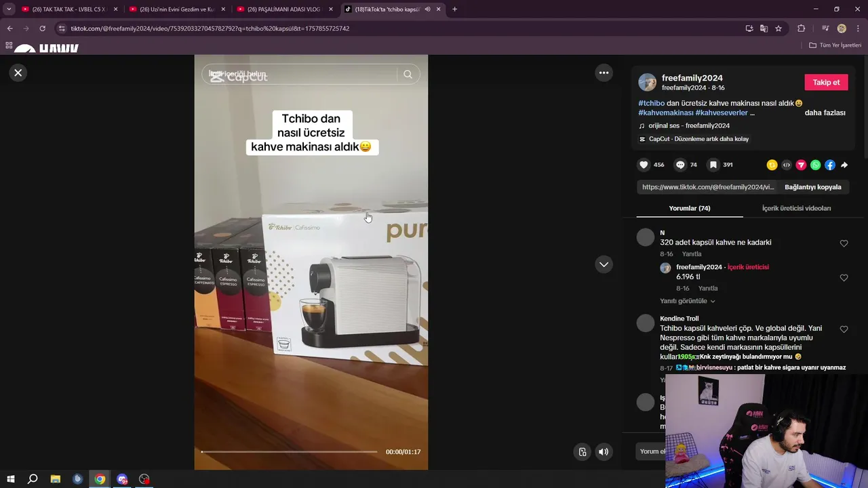Bookmark this page with star
The height and width of the screenshot is (488, 868).
coord(778,28)
